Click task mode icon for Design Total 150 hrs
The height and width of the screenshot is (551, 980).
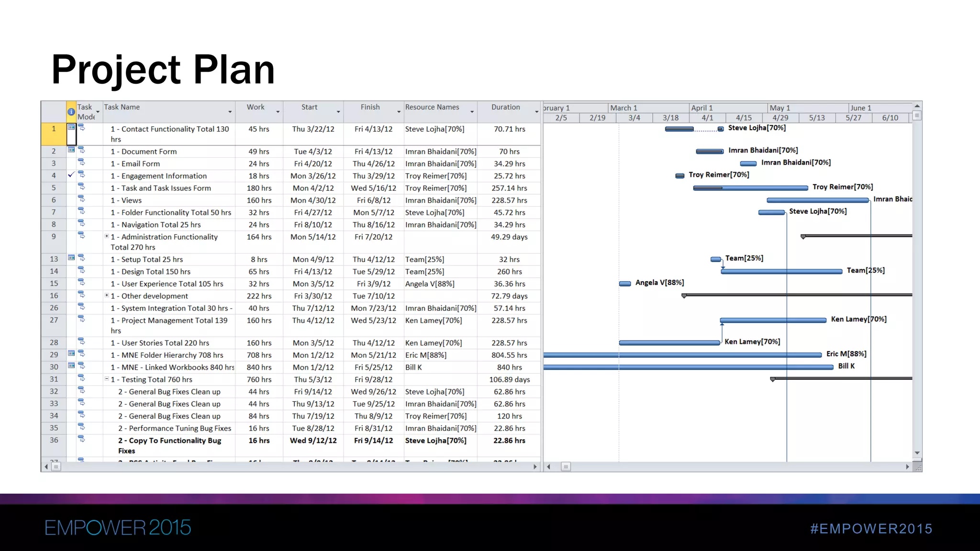(x=81, y=270)
